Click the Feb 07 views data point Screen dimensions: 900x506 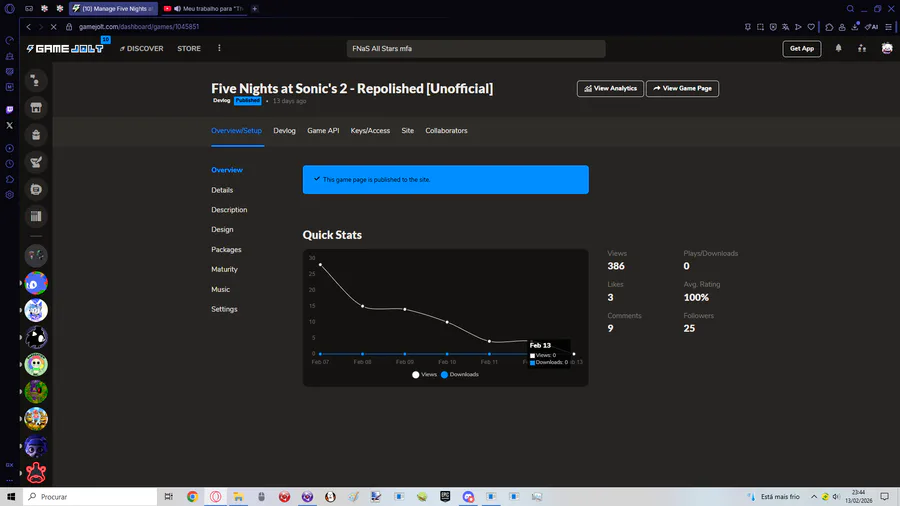(320, 264)
